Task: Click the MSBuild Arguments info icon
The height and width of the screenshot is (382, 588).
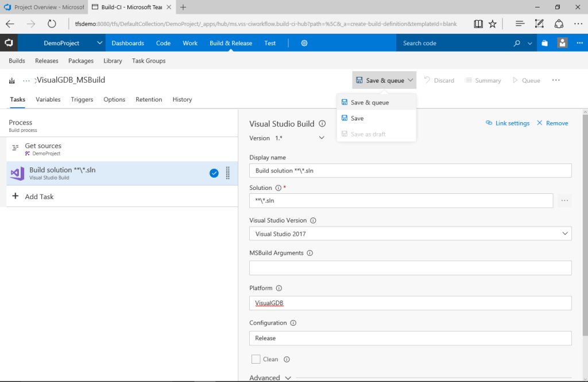Action: pyautogui.click(x=310, y=252)
